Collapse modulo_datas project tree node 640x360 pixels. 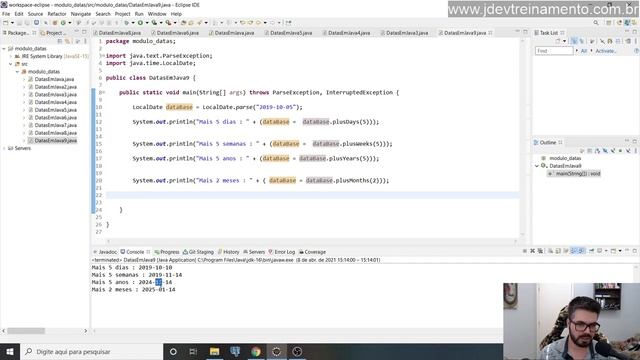pyautogui.click(x=4, y=49)
